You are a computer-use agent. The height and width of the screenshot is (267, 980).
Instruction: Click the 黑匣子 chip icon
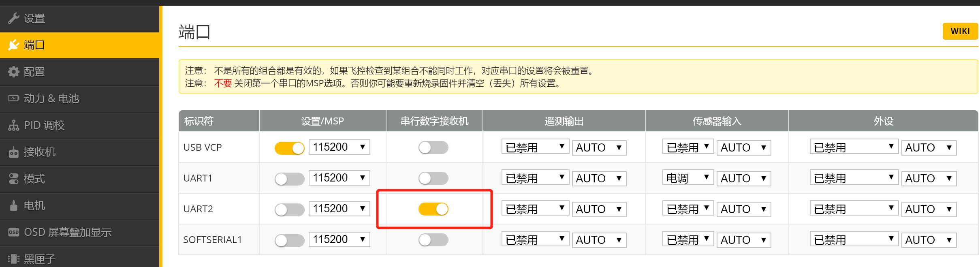14,259
